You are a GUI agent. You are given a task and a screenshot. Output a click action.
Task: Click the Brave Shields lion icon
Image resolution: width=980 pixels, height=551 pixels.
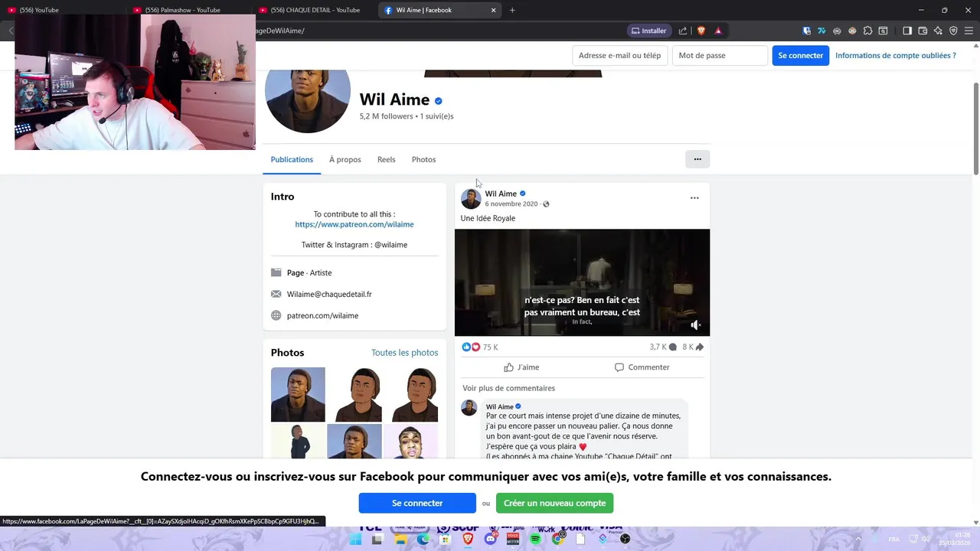coord(701,31)
